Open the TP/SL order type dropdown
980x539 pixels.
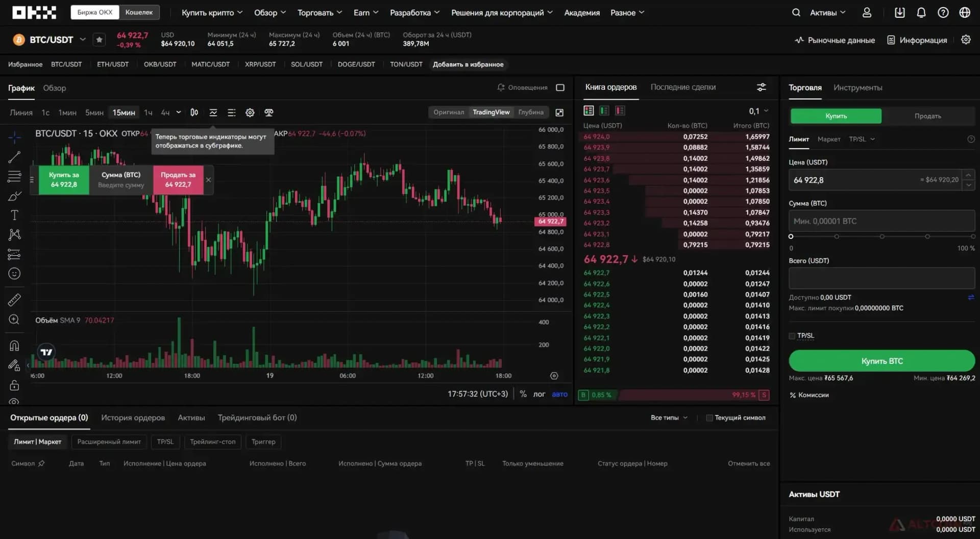pyautogui.click(x=862, y=139)
